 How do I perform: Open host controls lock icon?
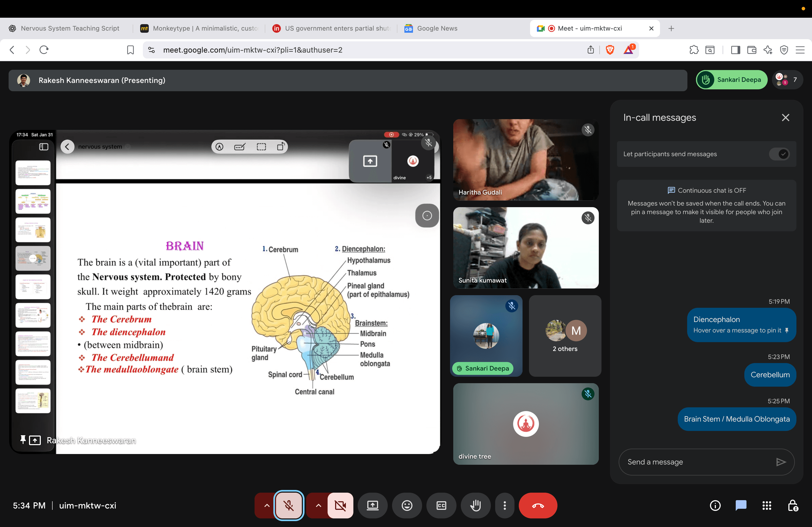(x=793, y=505)
